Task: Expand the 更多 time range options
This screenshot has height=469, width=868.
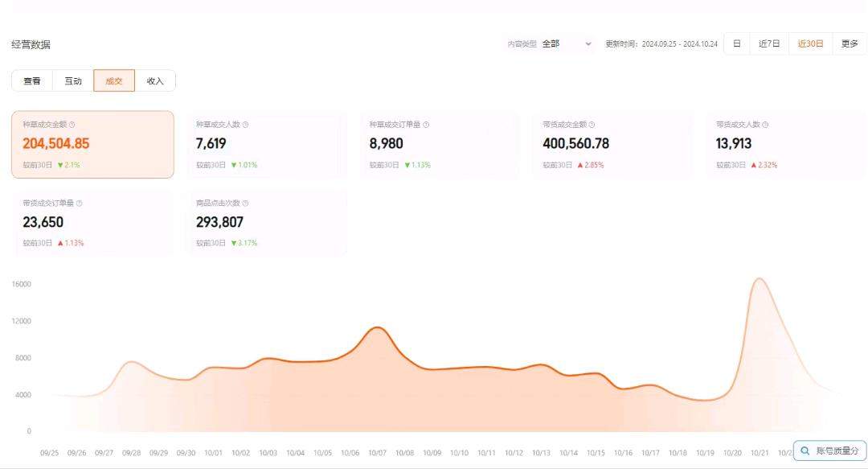Action: [850, 43]
